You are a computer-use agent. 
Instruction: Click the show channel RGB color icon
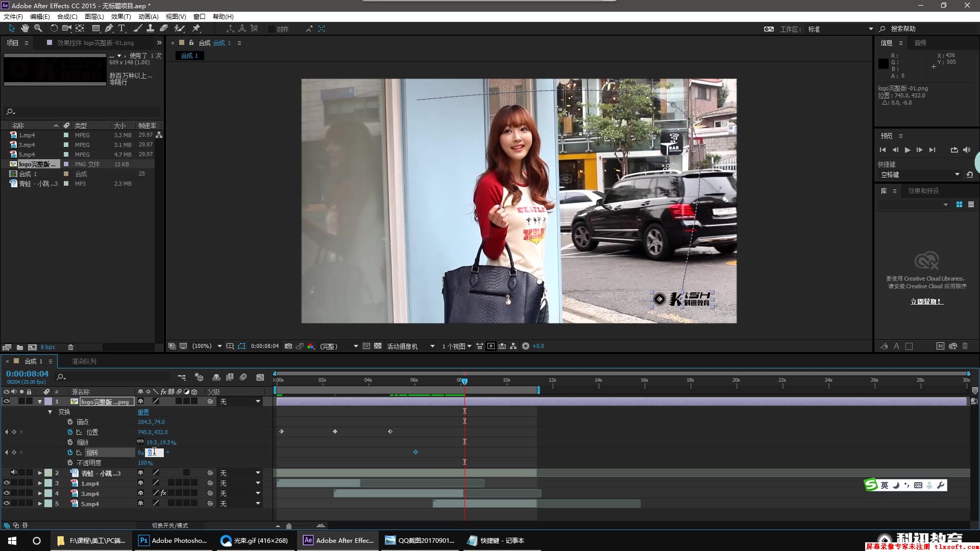click(x=310, y=346)
